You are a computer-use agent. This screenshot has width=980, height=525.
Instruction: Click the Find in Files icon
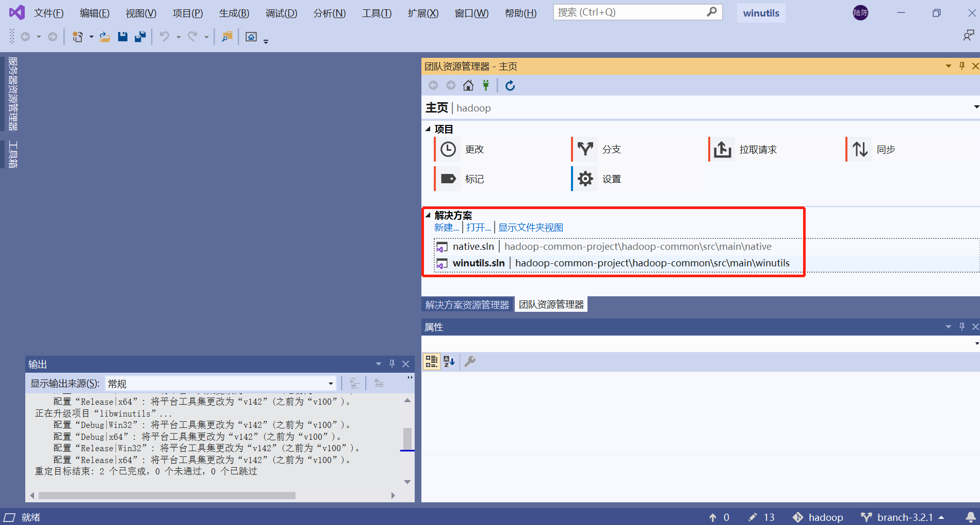pos(227,37)
